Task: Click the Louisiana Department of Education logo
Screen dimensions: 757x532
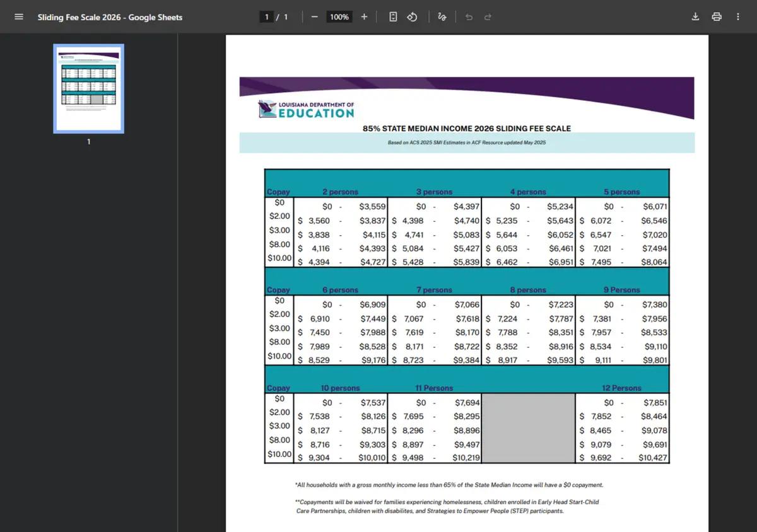Action: pos(307,110)
